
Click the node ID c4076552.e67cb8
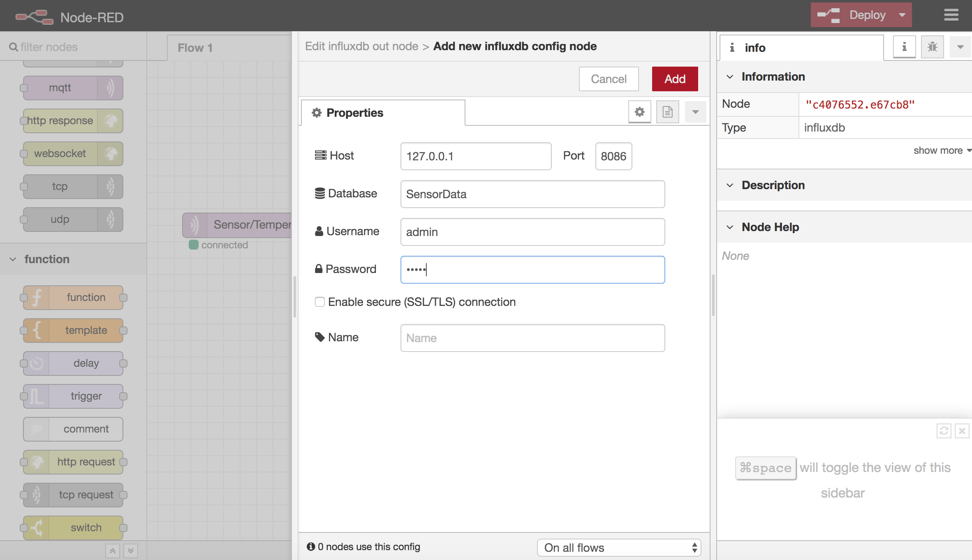(860, 104)
